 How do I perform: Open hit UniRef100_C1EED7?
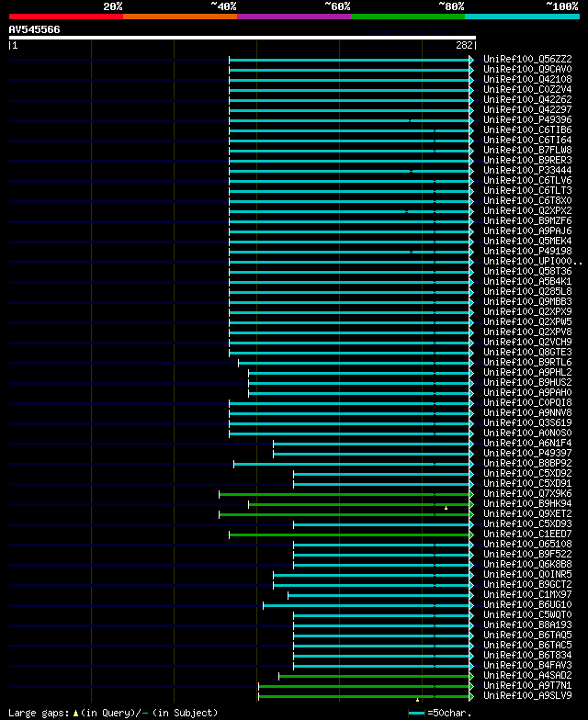[x=527, y=534]
